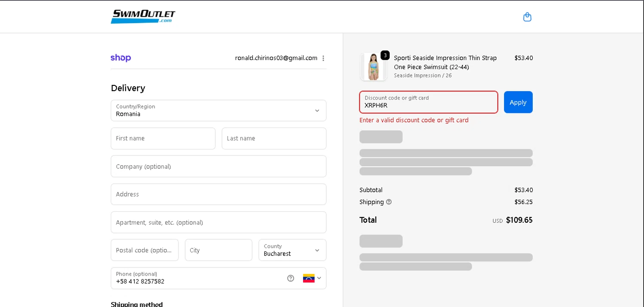The image size is (644, 307).
Task: Open account options three-dot menu
Action: (323, 58)
